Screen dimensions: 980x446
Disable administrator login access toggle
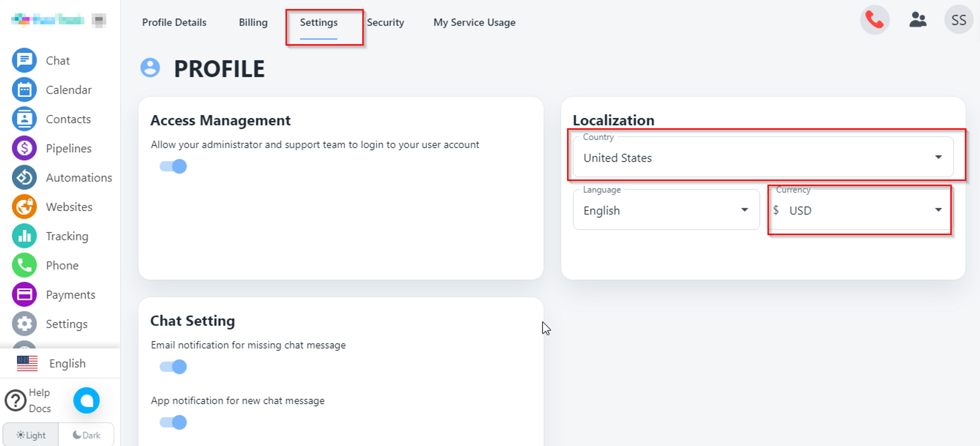tap(173, 167)
